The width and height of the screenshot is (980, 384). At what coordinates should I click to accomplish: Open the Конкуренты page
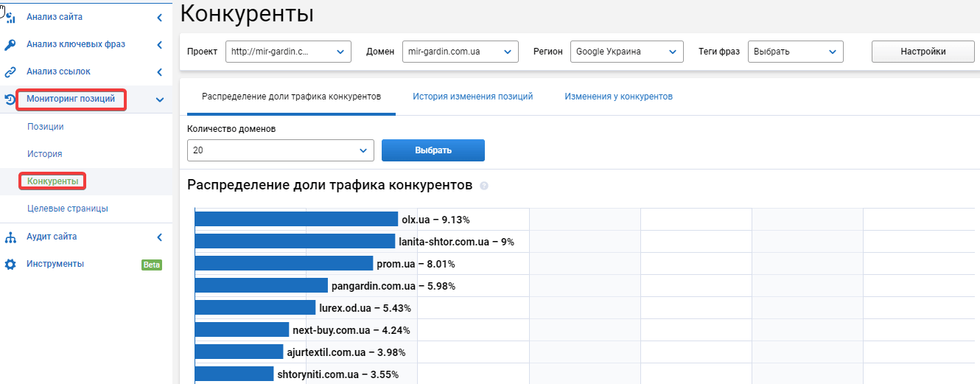[52, 181]
